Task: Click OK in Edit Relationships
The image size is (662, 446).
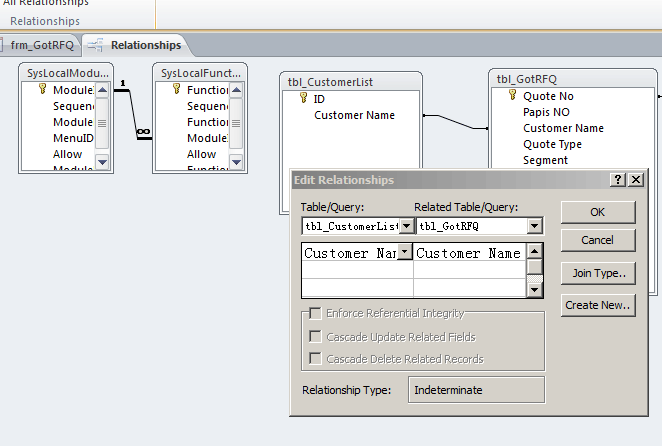Action: [597, 212]
